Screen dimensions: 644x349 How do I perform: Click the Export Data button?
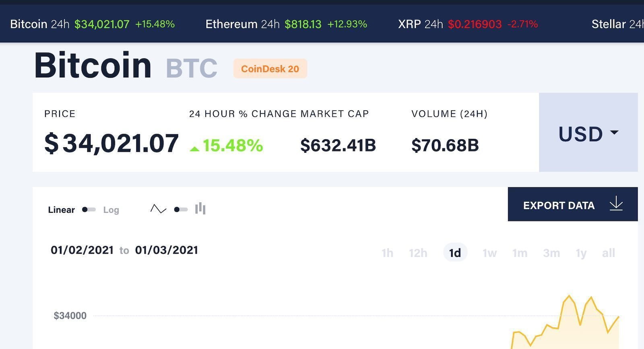[573, 204]
